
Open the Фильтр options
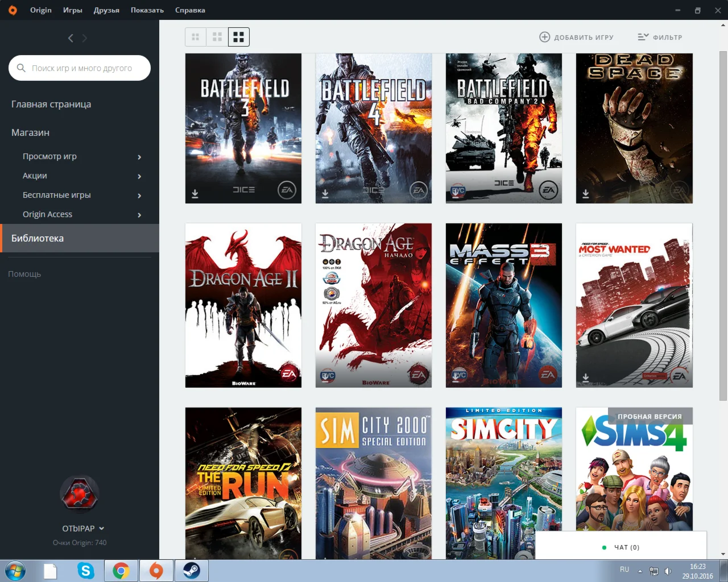(659, 37)
